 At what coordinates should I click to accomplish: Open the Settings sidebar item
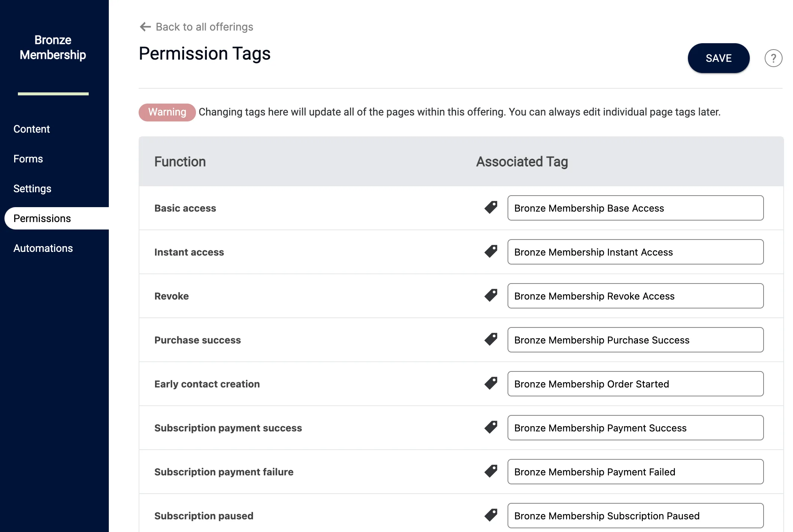(32, 189)
